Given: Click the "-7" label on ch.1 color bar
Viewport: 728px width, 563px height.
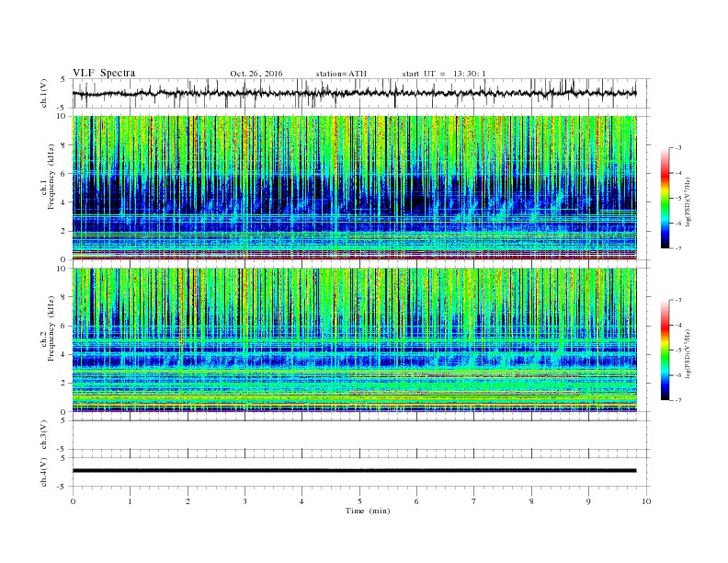Looking at the screenshot, I should coord(678,248).
